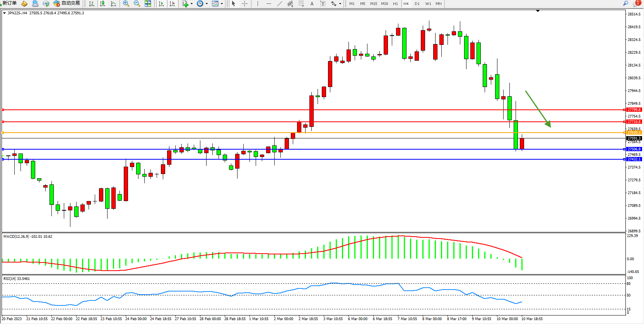Image resolution: width=644 pixels, height=324 pixels.
Task: Switch to the D1 timeframe
Action: point(417,4)
